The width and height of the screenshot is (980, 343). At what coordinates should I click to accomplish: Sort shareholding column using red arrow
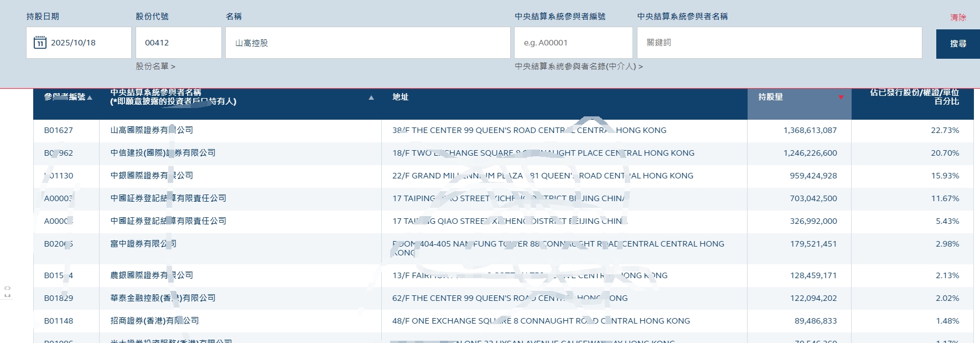[x=841, y=98]
